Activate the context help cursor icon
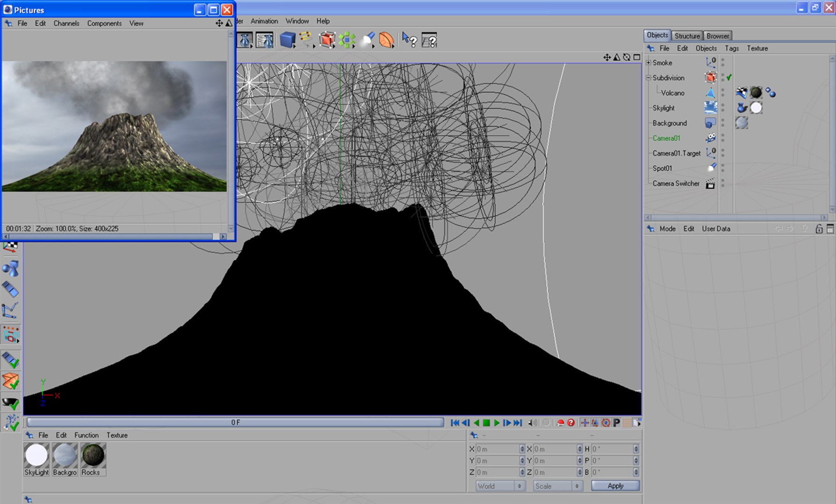Viewport: 836px width, 504px height. [x=409, y=40]
